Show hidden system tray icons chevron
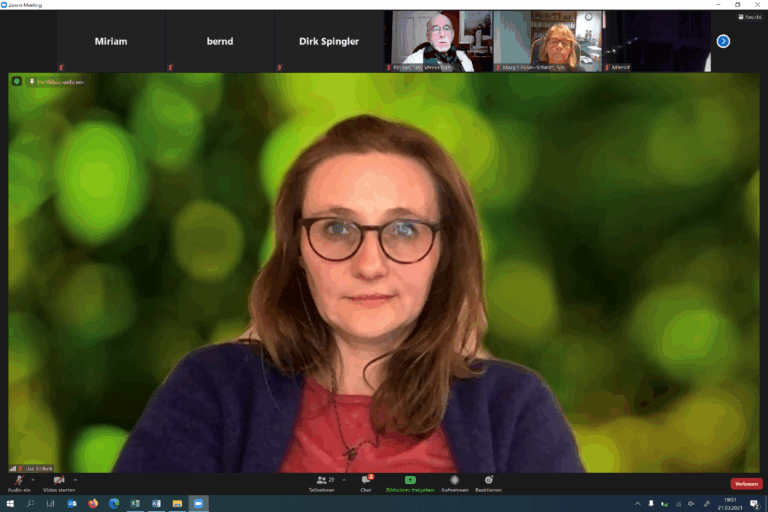The image size is (768, 512). (x=638, y=504)
